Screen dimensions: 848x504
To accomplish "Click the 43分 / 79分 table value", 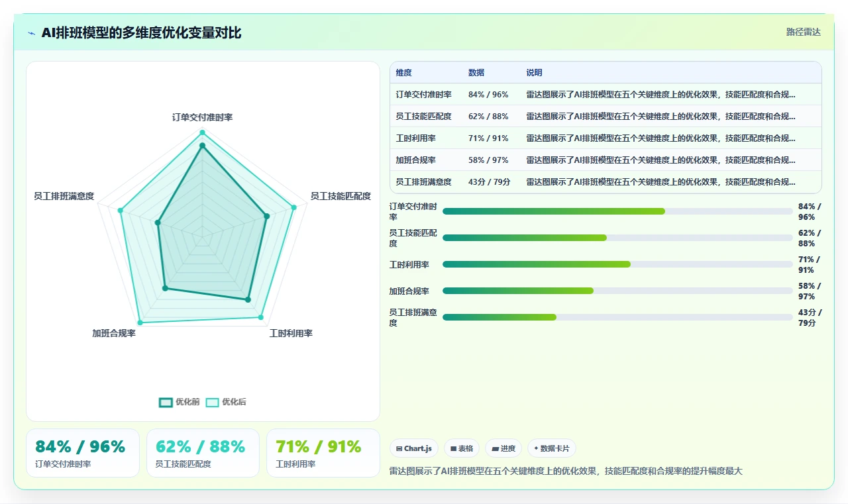I will [x=490, y=182].
